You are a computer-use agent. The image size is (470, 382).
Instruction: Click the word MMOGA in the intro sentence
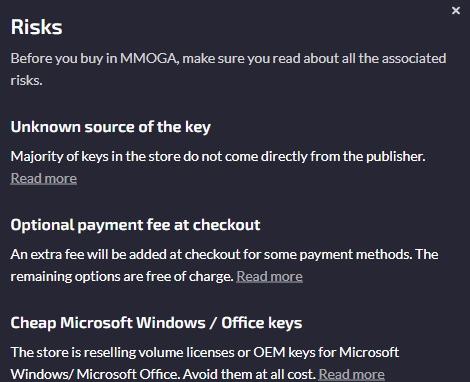click(148, 58)
